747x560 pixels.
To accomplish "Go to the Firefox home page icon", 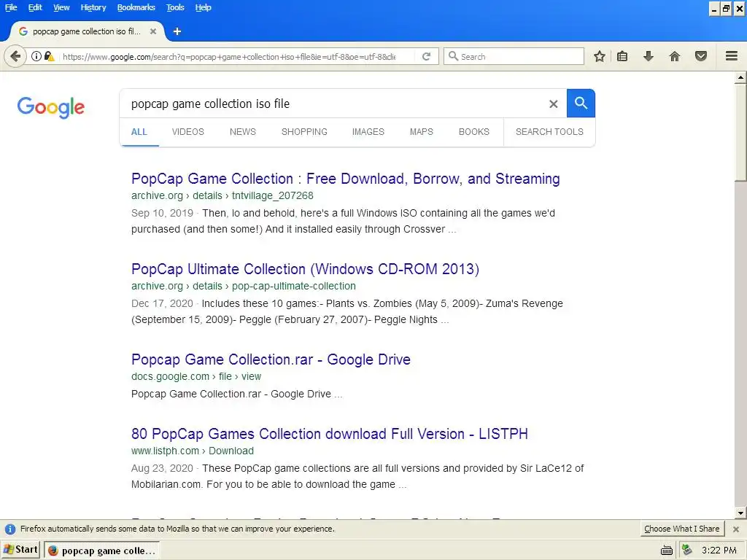I will point(674,56).
